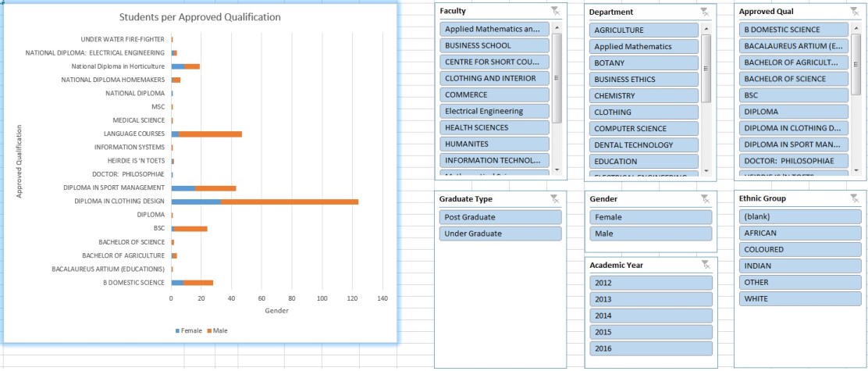Clear the Academic Year slicer filter

[x=704, y=265]
